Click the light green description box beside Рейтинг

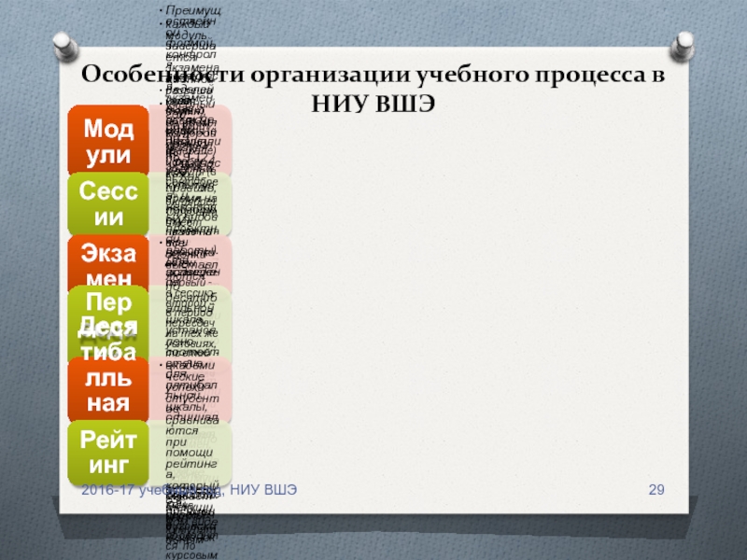(190, 453)
